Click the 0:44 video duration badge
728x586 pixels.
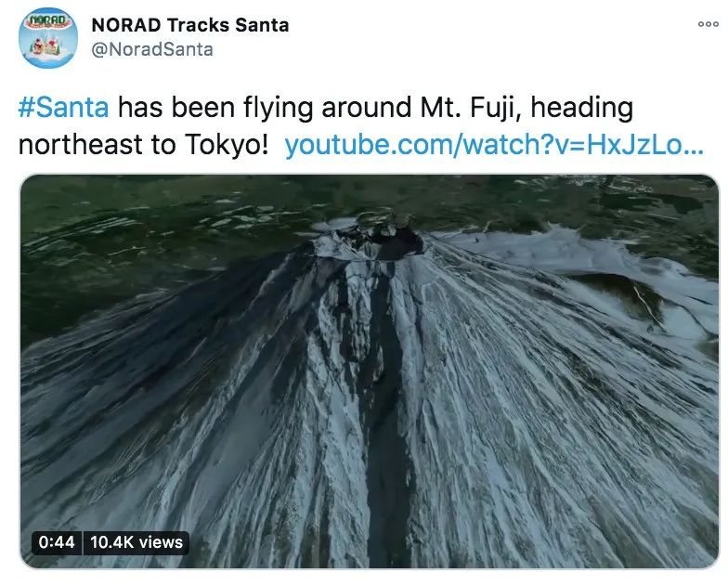57,542
